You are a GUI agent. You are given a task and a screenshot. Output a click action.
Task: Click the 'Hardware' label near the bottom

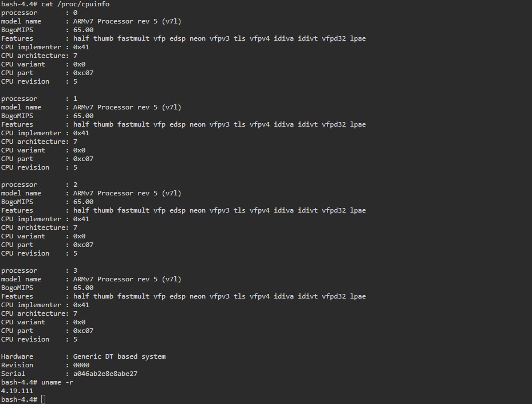17,356
